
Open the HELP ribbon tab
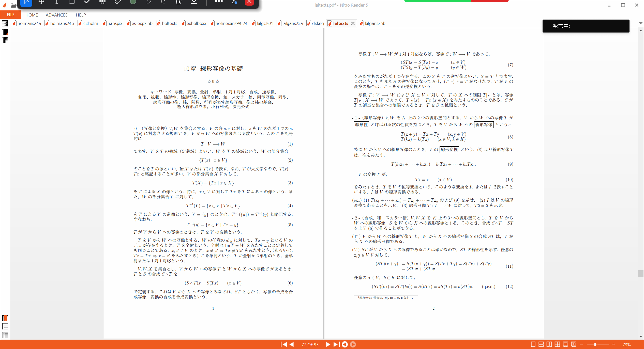pyautogui.click(x=81, y=15)
